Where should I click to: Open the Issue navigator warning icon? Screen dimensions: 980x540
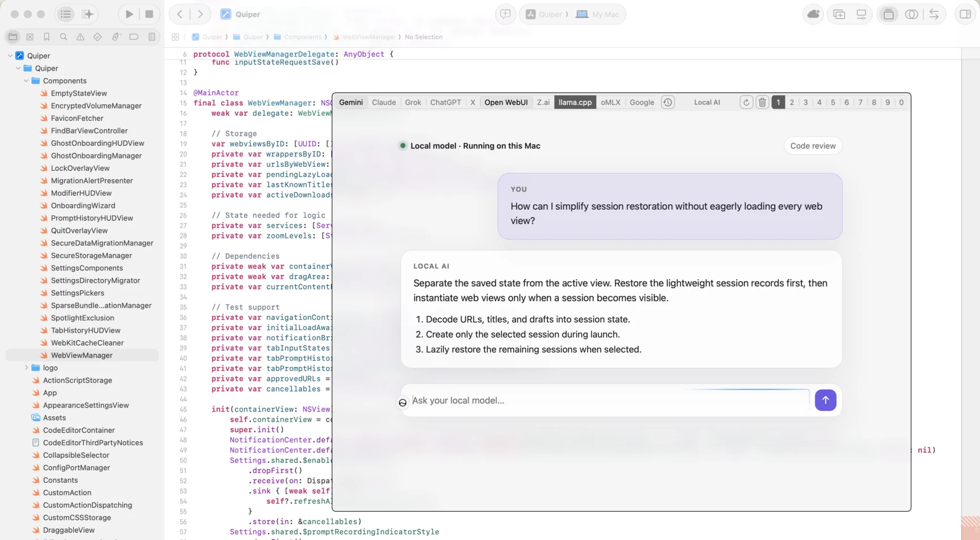[81, 37]
